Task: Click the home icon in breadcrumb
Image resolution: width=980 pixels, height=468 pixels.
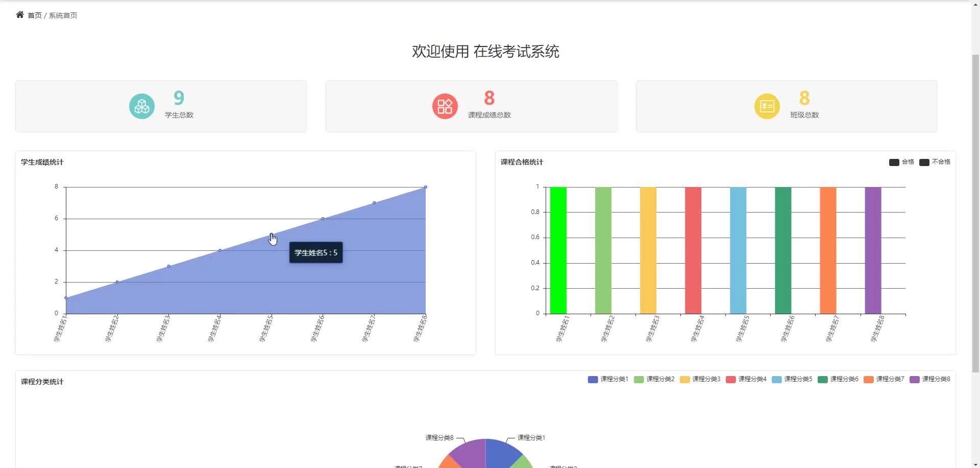Action: pos(20,15)
